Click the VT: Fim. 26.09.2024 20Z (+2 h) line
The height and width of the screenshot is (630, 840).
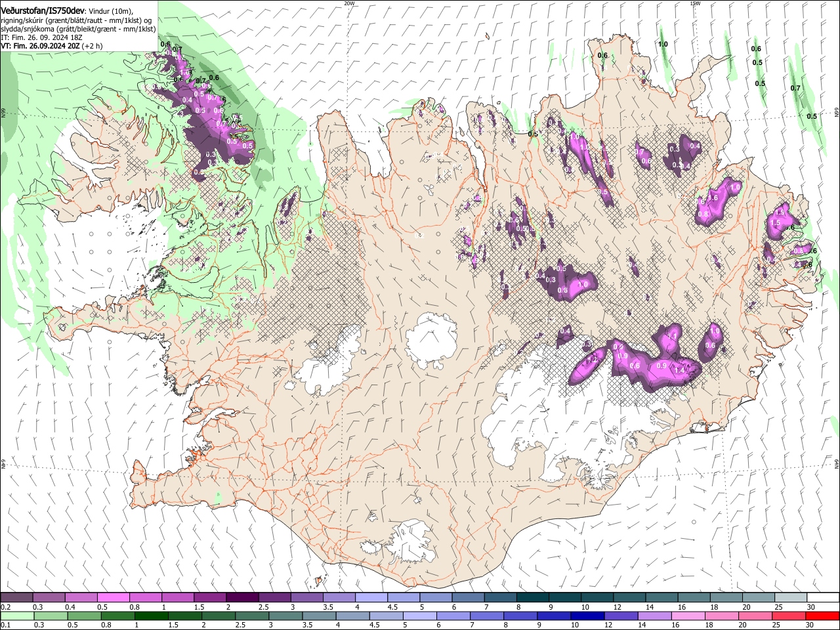click(x=51, y=46)
